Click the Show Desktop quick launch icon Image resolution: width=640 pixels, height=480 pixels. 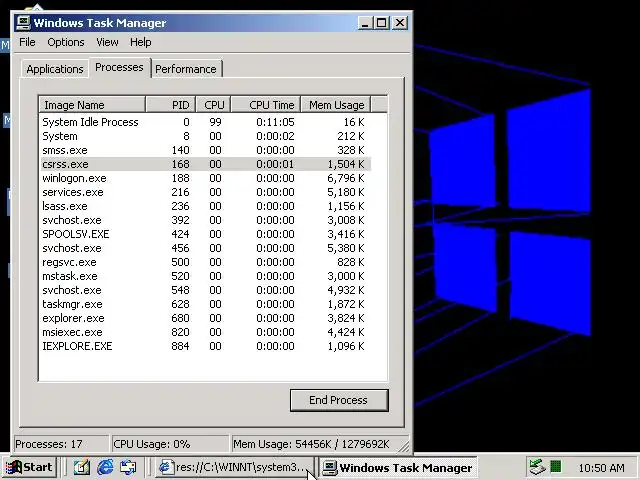coord(82,467)
